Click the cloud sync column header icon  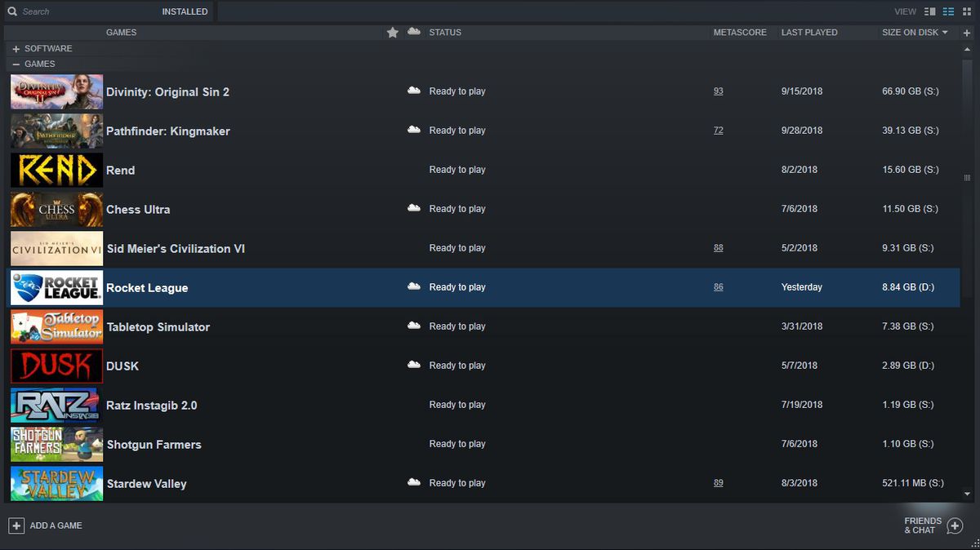(x=413, y=32)
